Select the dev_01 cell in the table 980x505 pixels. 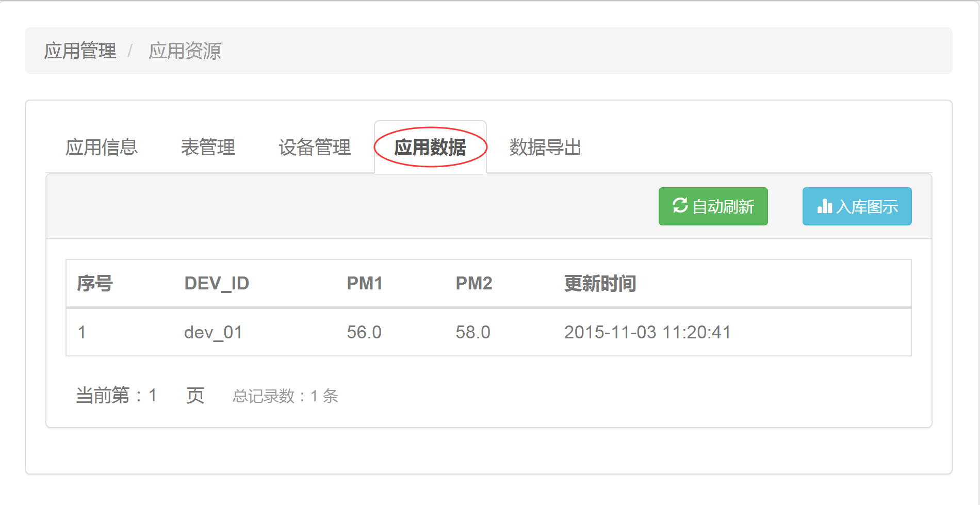213,332
